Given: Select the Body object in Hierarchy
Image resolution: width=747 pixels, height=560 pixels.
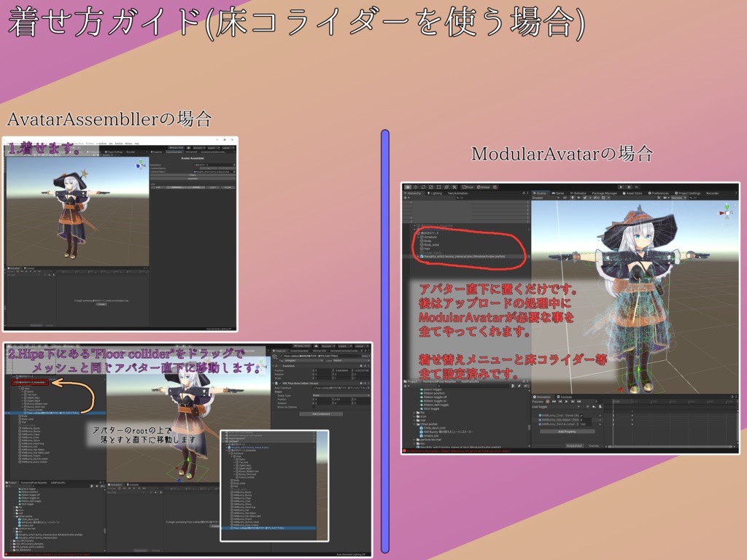Looking at the screenshot, I should [x=427, y=241].
